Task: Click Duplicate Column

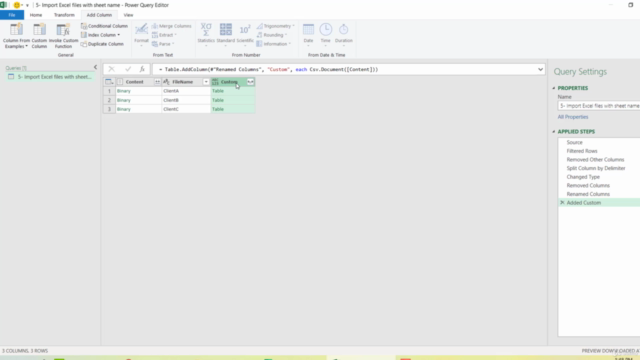Action: [x=102, y=44]
